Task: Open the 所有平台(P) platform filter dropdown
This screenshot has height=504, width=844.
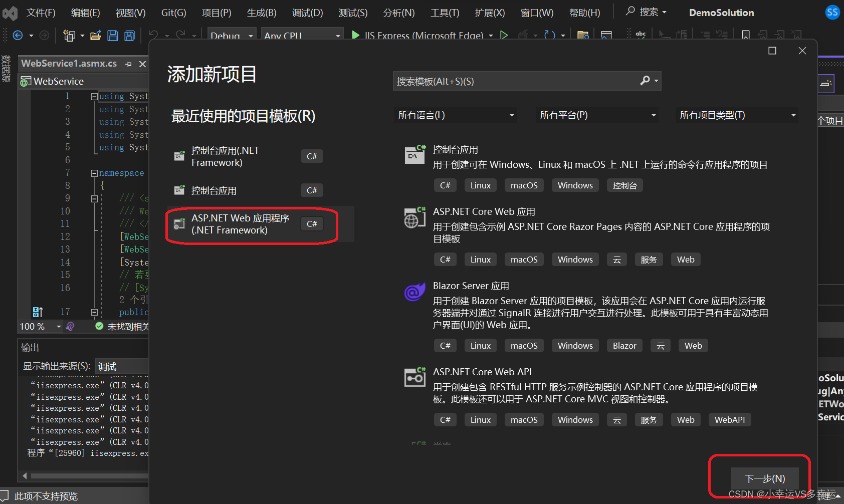Action: [x=597, y=115]
